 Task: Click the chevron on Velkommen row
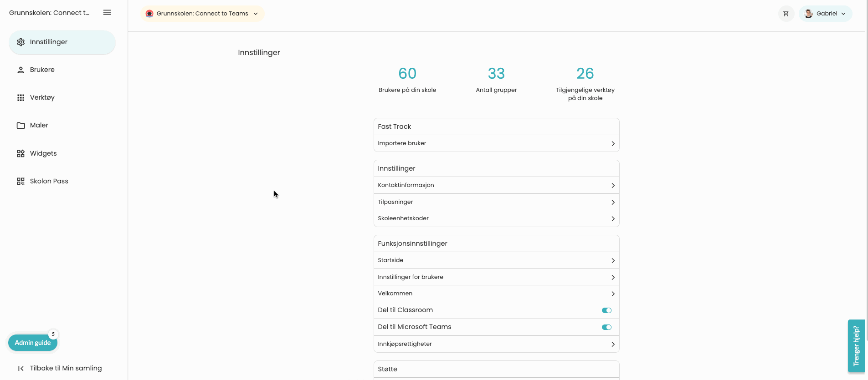click(613, 294)
